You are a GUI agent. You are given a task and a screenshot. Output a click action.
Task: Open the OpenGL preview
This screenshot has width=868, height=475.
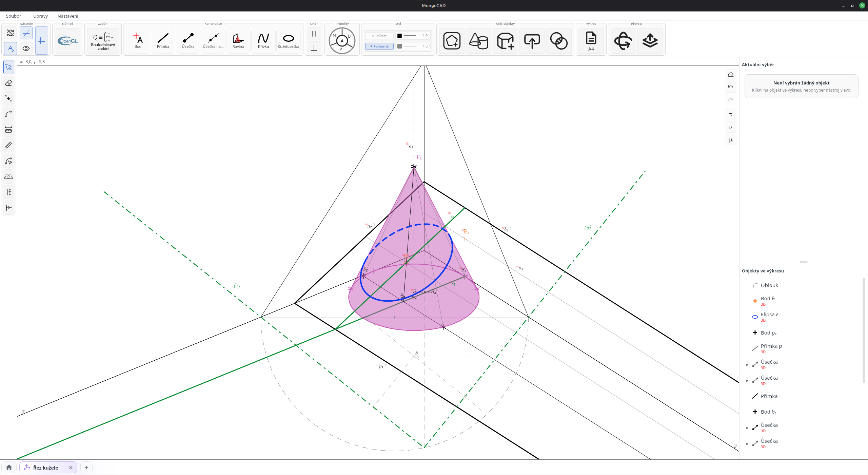coord(68,41)
